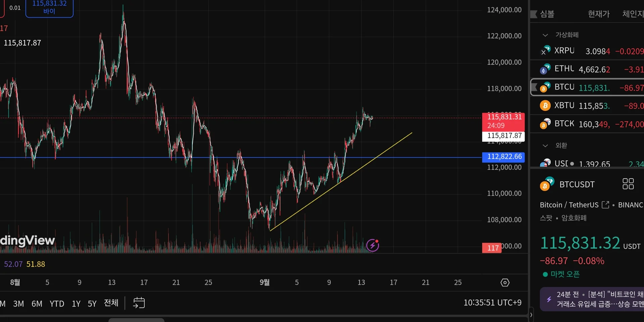Viewport: 644px width, 322px height.
Task: Click the watchlist flag icon by 심볼
Action: coord(534,14)
